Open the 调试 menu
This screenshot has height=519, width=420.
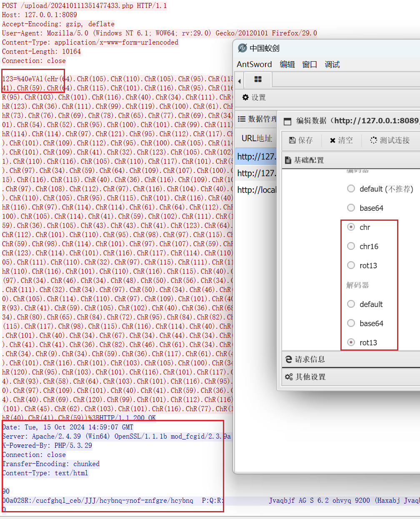pos(332,65)
